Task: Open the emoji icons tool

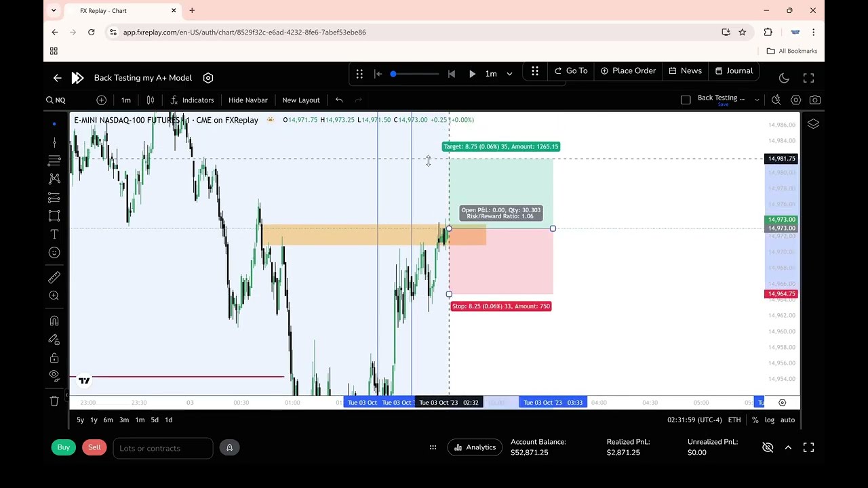Action: click(x=54, y=252)
